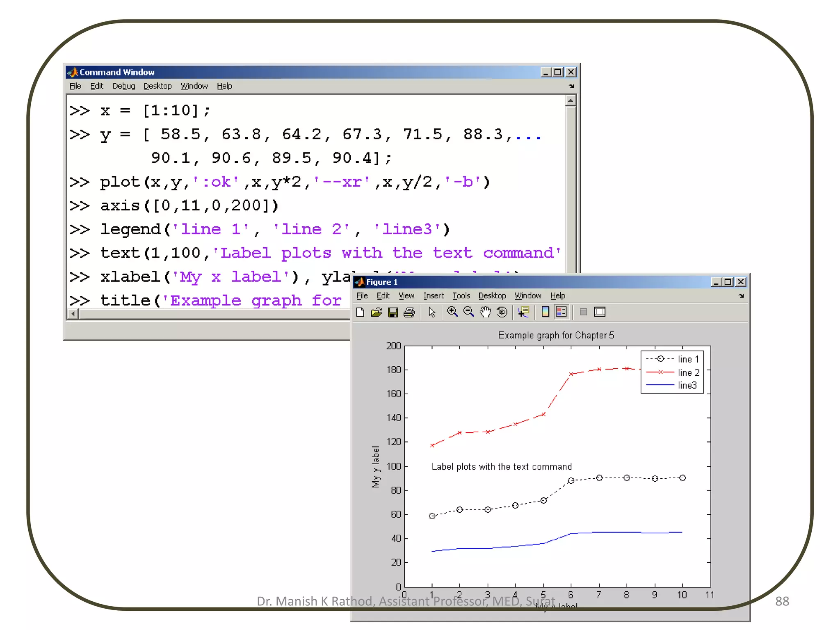Enable the Rotate 3D tool

pyautogui.click(x=502, y=312)
